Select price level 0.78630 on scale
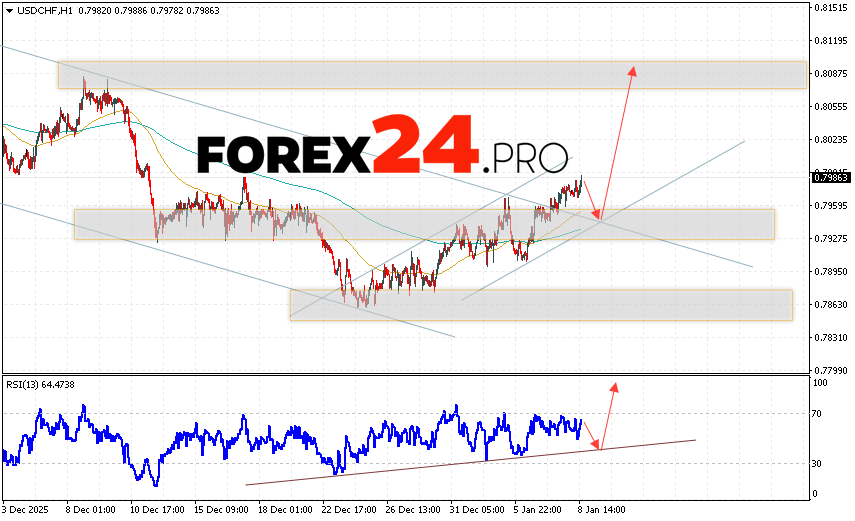The height and width of the screenshot is (521, 855). [x=831, y=304]
